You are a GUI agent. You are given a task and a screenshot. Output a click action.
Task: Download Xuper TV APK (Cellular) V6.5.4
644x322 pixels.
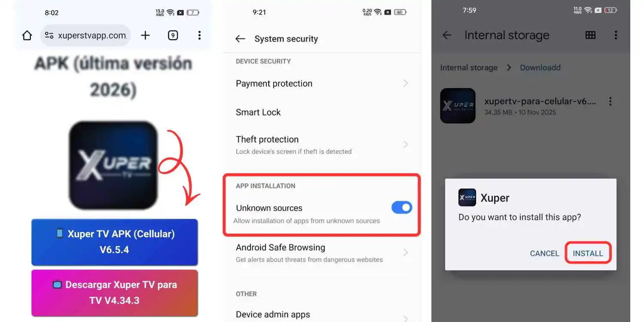point(115,242)
